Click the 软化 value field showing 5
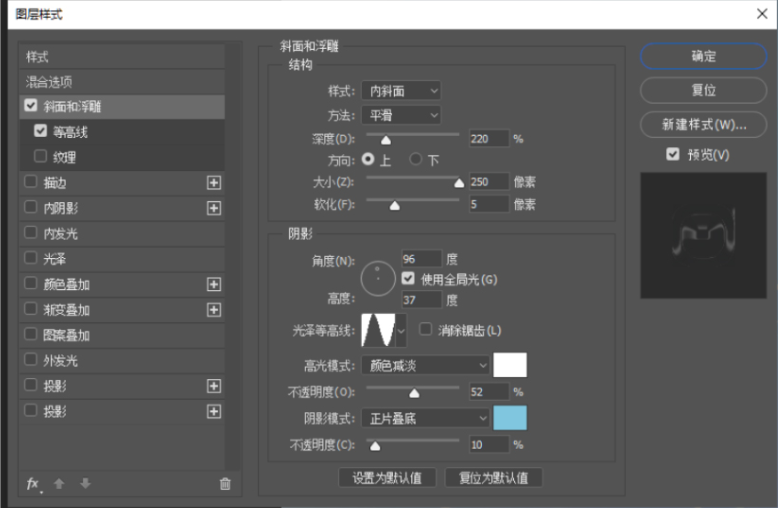Viewport: 778px width, 508px height. pyautogui.click(x=489, y=204)
